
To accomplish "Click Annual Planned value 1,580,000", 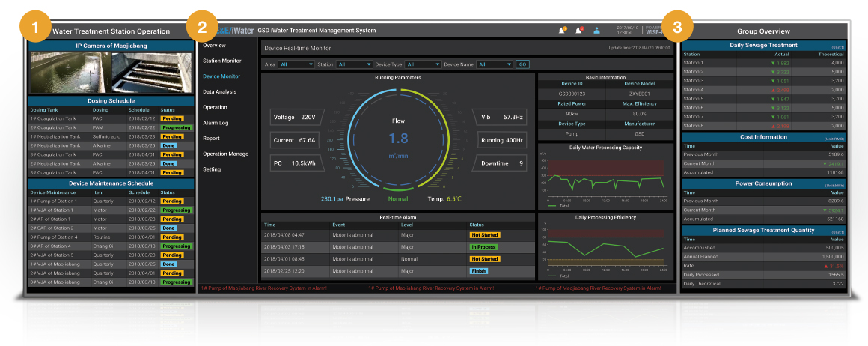I will coord(831,257).
